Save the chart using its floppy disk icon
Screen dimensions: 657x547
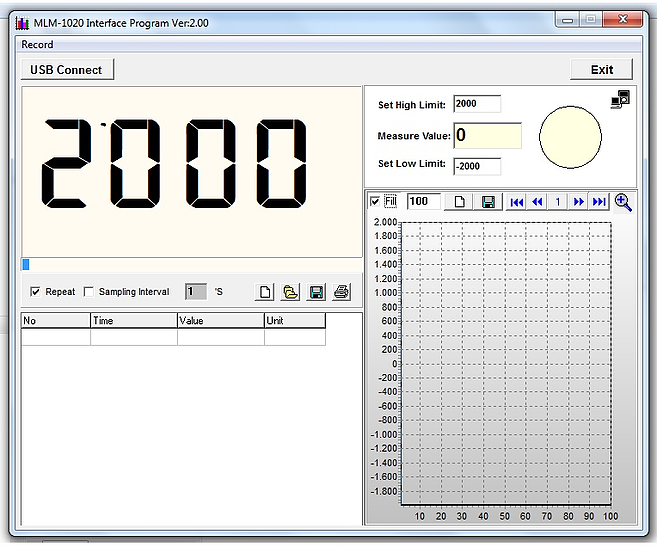(488, 202)
